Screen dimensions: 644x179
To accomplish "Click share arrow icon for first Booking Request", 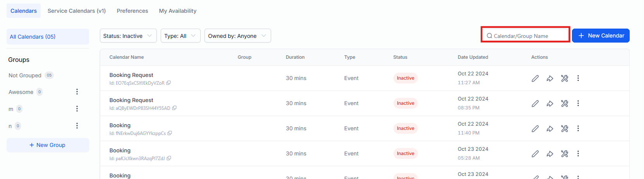I will 550,78.
